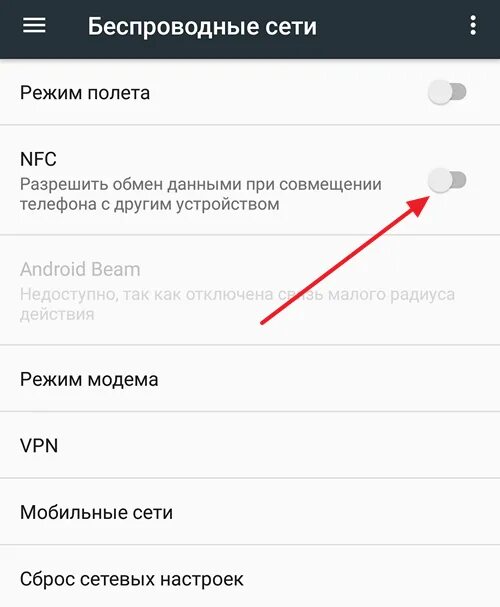Open the Режим модема settings
Viewport: 500px width, 607px height.
click(x=250, y=379)
